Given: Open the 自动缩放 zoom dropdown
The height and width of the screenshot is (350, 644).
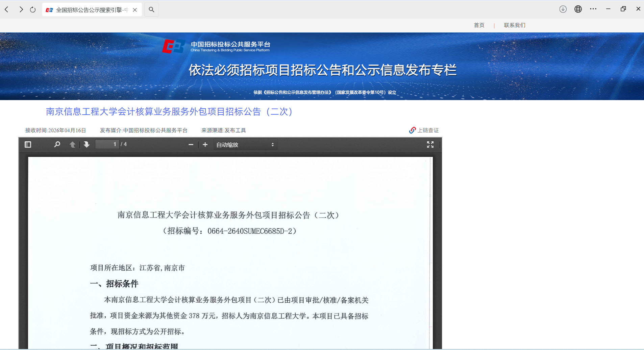Looking at the screenshot, I should 245,145.
